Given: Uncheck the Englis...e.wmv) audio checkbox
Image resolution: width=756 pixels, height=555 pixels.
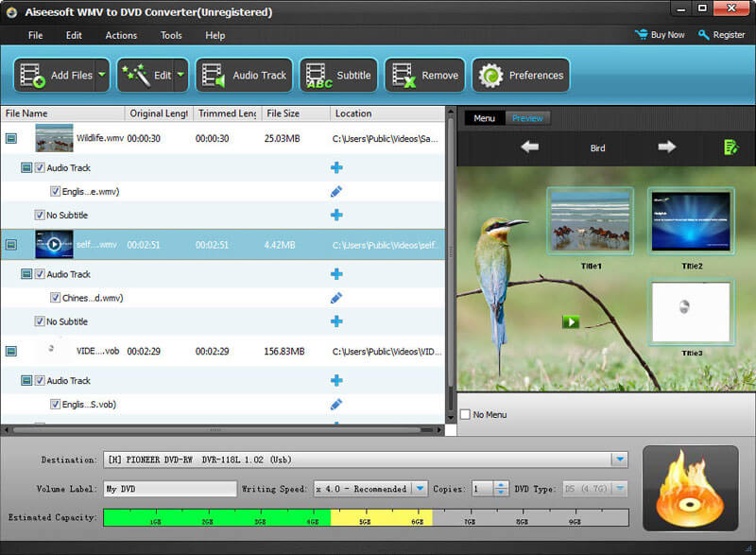Looking at the screenshot, I should click(x=55, y=191).
